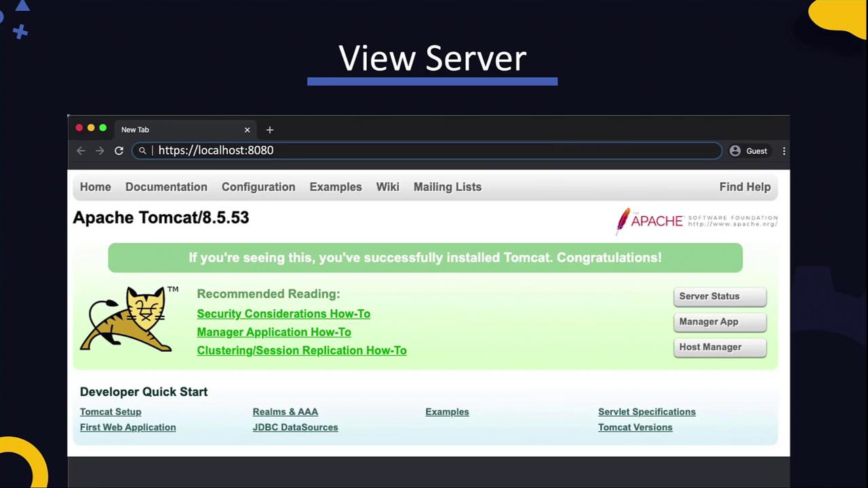This screenshot has height=488, width=868.
Task: Click the Tomcat cat logo
Action: pos(130,319)
